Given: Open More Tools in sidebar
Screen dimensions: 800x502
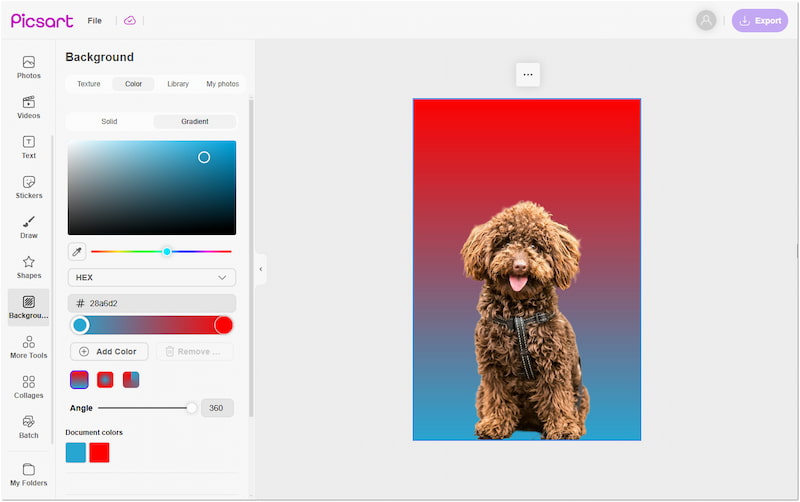Looking at the screenshot, I should click(29, 347).
